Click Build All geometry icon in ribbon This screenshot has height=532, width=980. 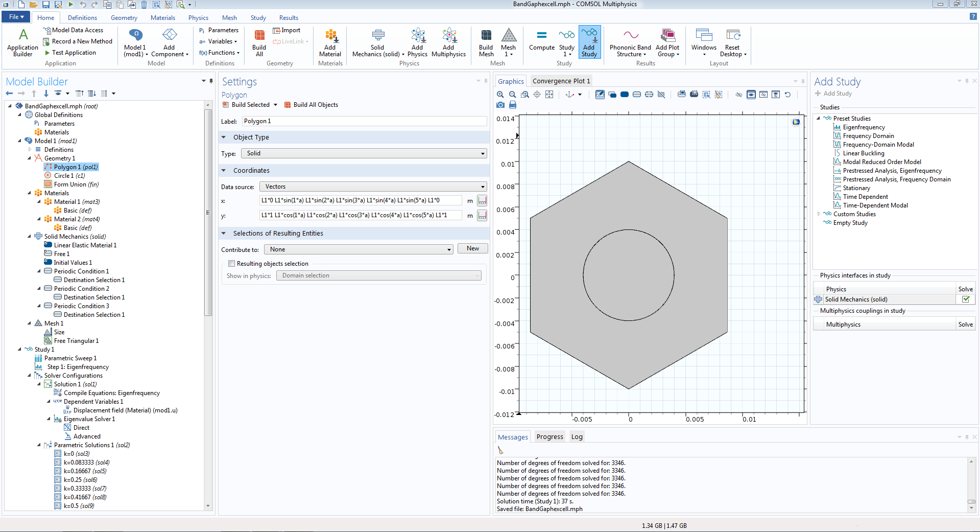tap(259, 42)
